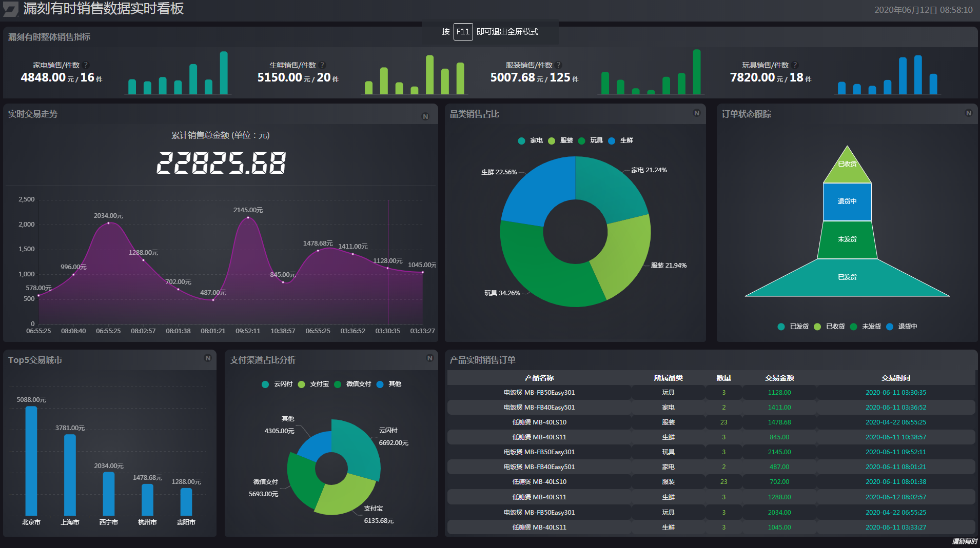Click the N icon on Top5交易城市 panel
Screen dimensions: 980x548
tap(208, 358)
